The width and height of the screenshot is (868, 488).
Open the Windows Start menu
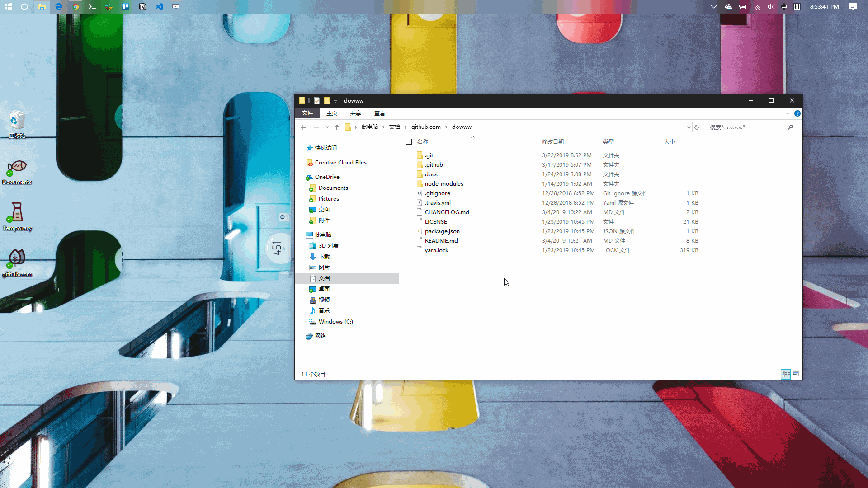click(8, 7)
